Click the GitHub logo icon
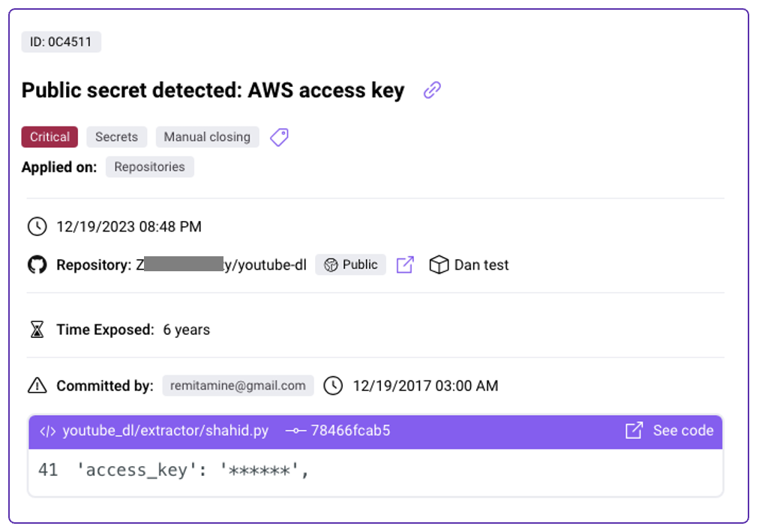 coord(37,265)
